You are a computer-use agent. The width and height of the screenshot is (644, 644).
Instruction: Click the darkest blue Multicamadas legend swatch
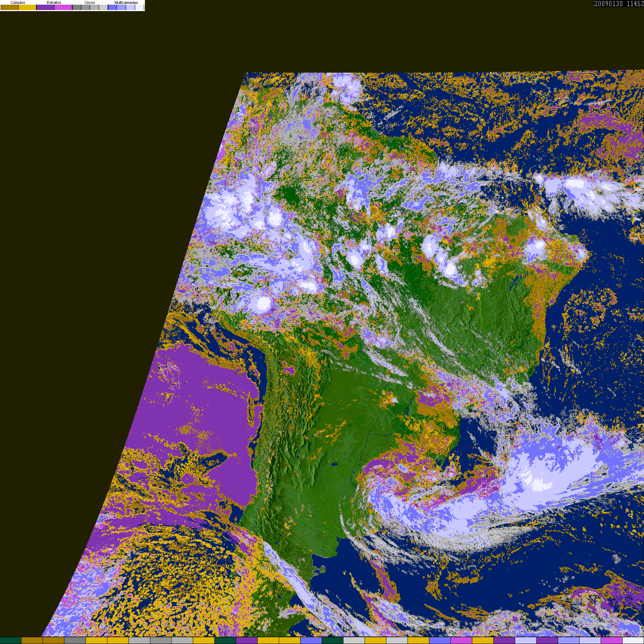click(113, 7)
